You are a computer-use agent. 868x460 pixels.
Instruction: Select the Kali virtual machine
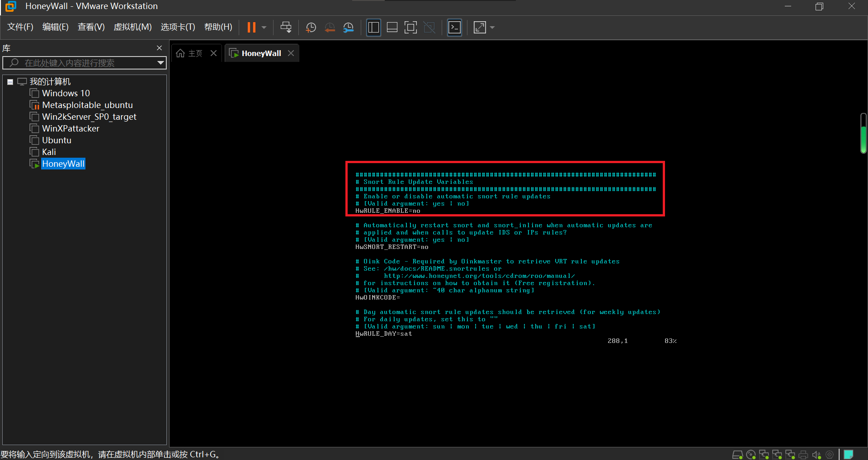coord(49,152)
